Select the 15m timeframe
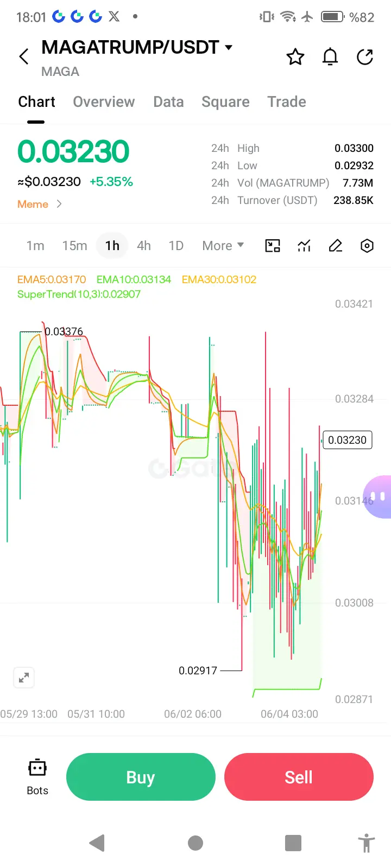This screenshot has width=391, height=868. pos(74,246)
